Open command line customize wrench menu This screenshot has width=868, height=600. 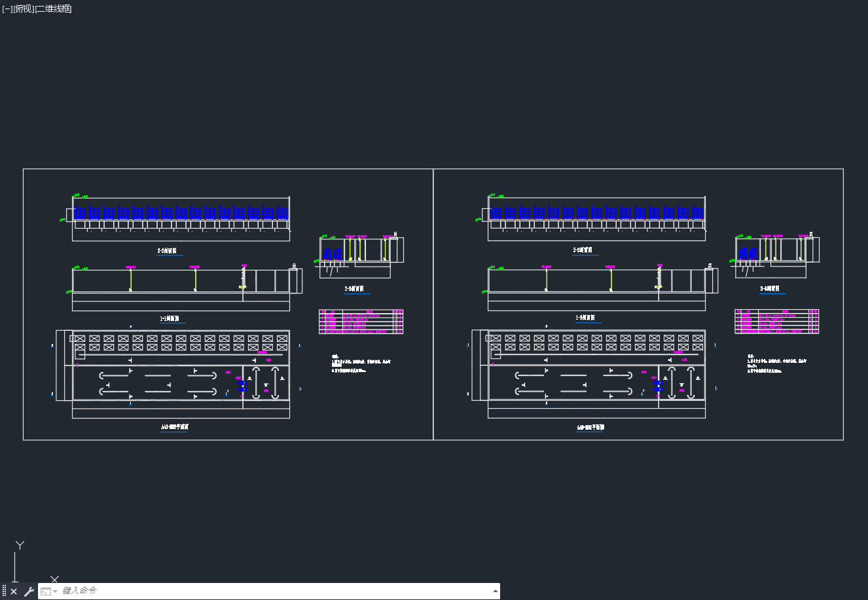point(29,591)
